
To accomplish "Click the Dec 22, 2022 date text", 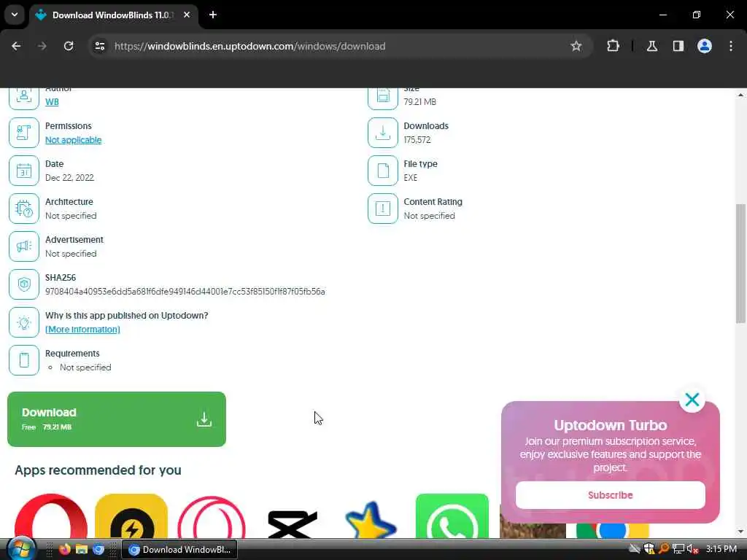I will point(69,178).
